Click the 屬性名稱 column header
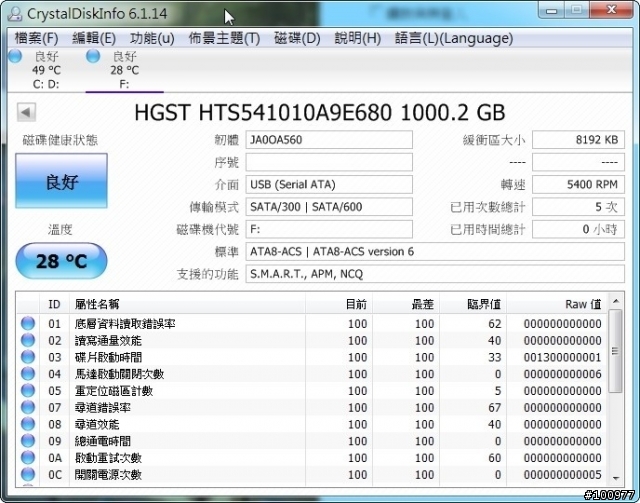 [x=187, y=304]
